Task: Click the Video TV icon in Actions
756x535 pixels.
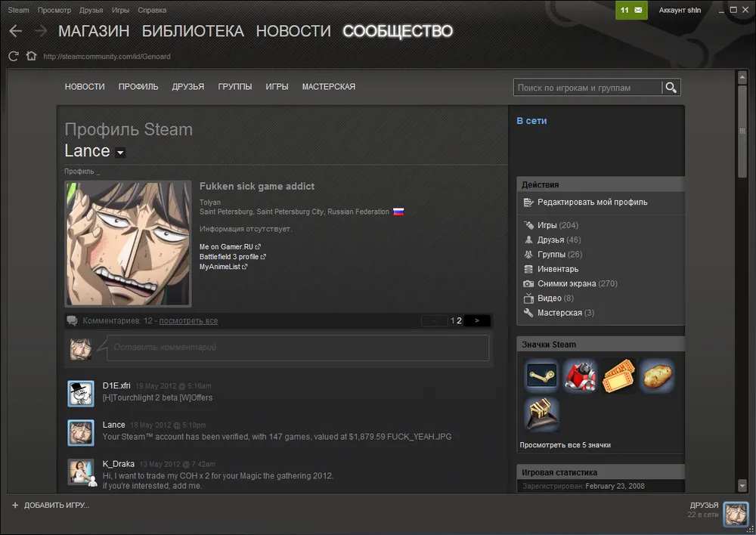Action: pyautogui.click(x=528, y=298)
